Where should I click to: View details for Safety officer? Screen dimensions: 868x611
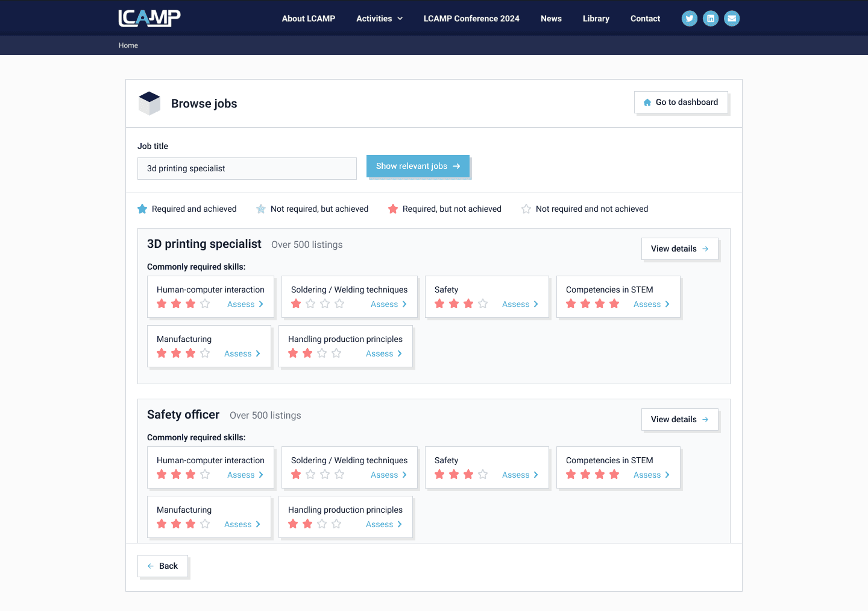[680, 419]
